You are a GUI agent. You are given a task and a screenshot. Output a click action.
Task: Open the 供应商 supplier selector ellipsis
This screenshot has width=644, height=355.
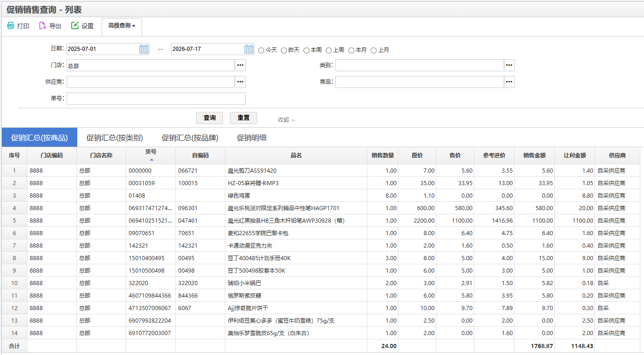[240, 82]
